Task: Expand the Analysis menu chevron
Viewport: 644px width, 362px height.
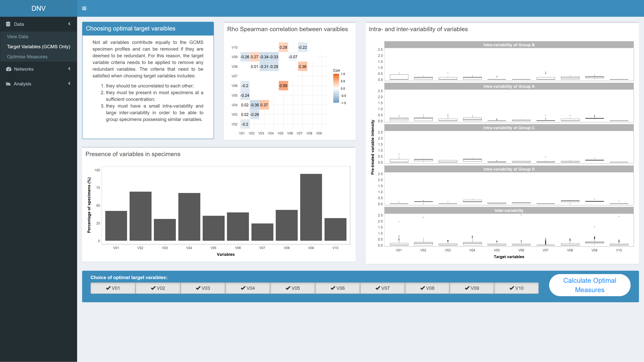Action: coord(69,83)
